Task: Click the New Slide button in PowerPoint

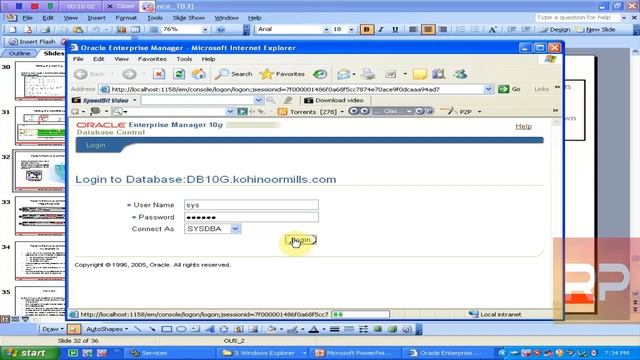Action: click(x=596, y=29)
